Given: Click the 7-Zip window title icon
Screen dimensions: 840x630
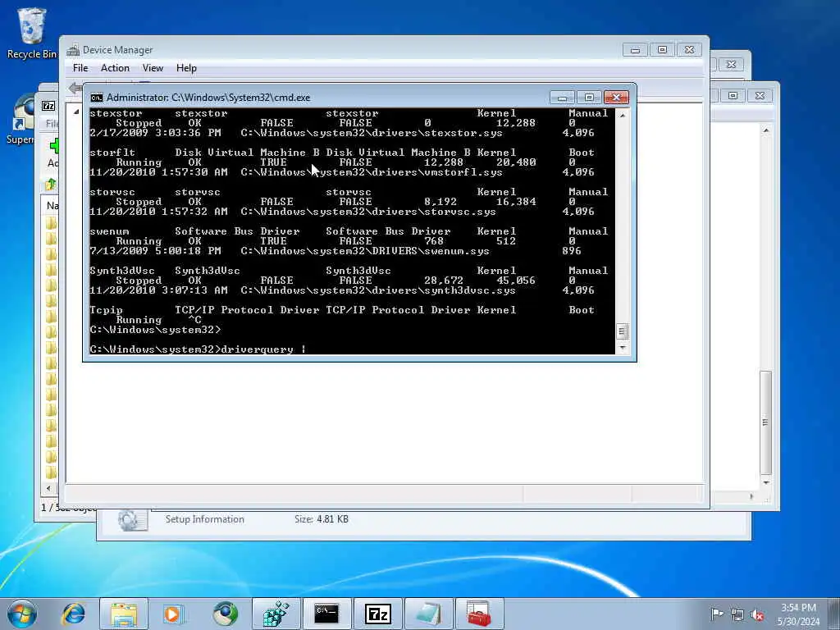Looking at the screenshot, I should click(48, 106).
